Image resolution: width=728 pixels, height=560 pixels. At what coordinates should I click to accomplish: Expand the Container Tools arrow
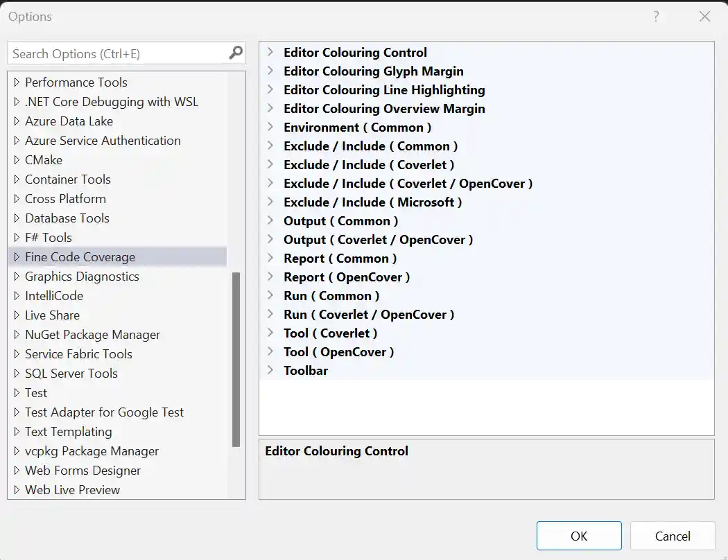click(x=17, y=179)
